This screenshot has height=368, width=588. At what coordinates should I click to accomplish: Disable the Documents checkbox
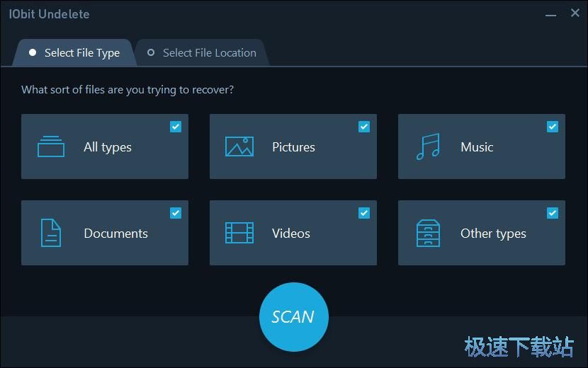click(x=176, y=213)
